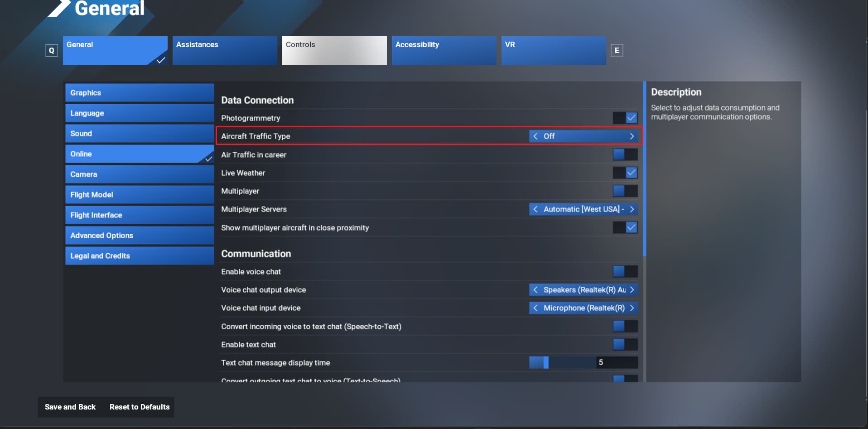Image resolution: width=868 pixels, height=429 pixels.
Task: Click right arrow on Aircraft Traffic Type
Action: pyautogui.click(x=632, y=136)
